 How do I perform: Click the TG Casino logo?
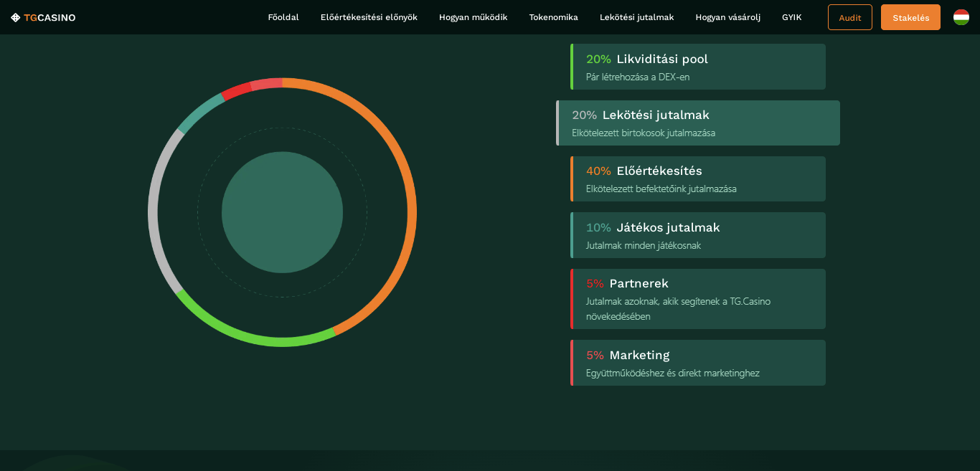point(43,17)
